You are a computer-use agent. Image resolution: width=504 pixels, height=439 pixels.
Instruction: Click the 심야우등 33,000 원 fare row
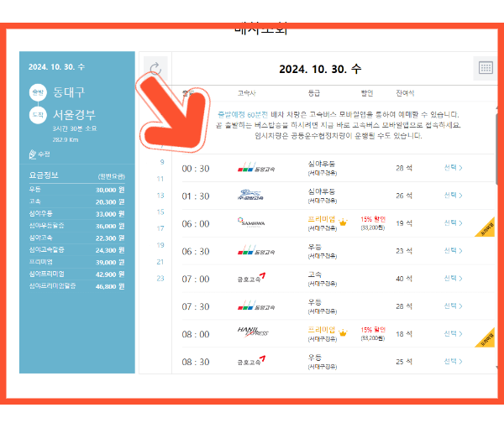coord(76,213)
